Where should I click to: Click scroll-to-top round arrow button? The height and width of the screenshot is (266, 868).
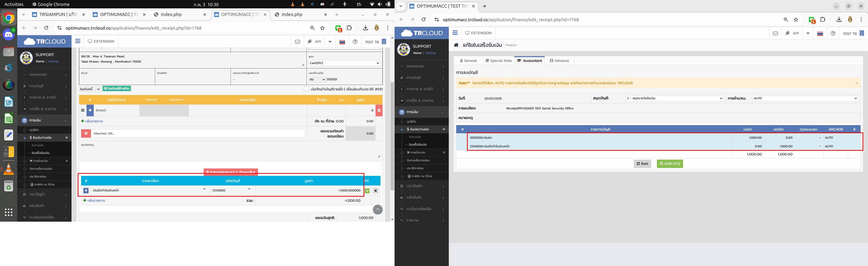(378, 209)
